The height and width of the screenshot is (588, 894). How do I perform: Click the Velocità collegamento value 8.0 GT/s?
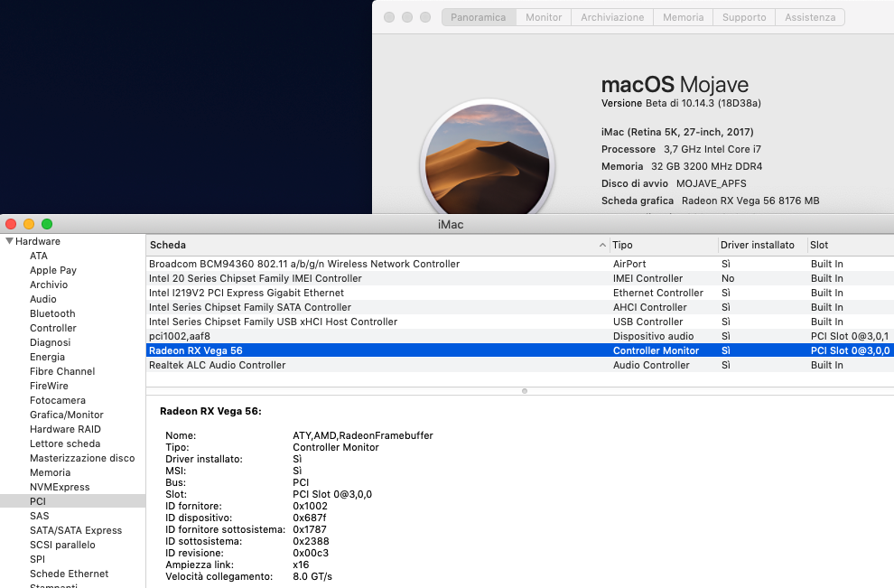pyautogui.click(x=312, y=576)
